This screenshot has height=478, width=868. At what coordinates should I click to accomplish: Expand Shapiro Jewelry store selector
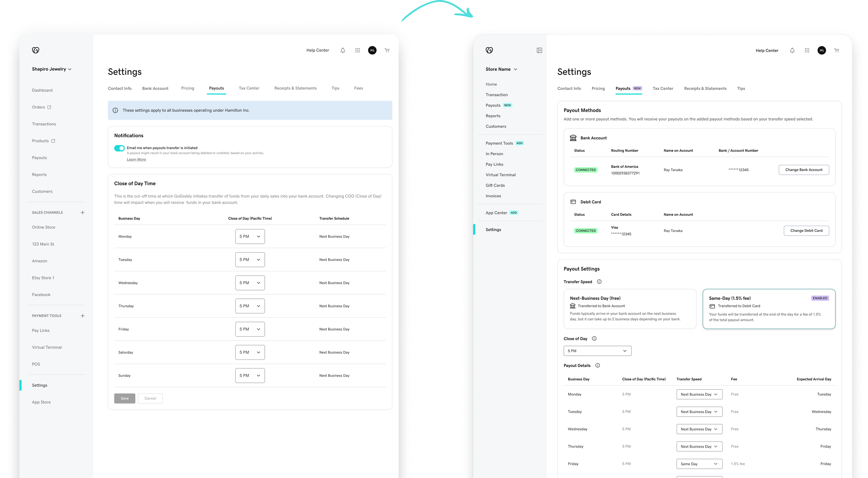click(x=52, y=69)
